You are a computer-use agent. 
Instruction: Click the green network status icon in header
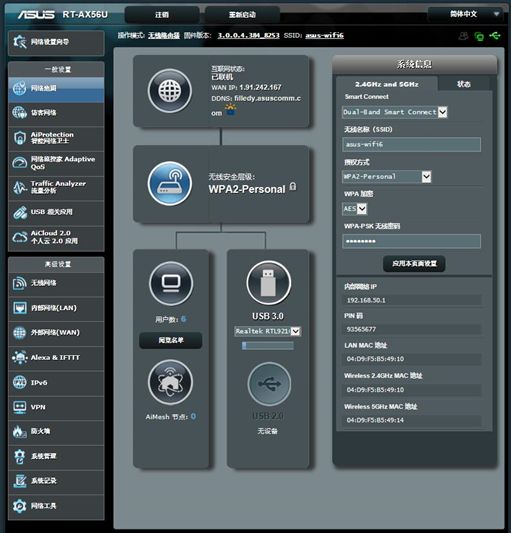[x=479, y=36]
